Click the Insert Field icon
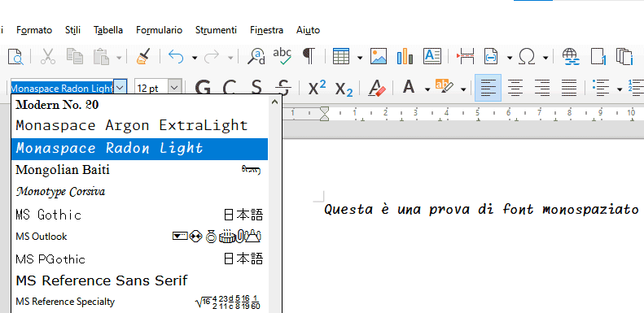 tap(492, 57)
